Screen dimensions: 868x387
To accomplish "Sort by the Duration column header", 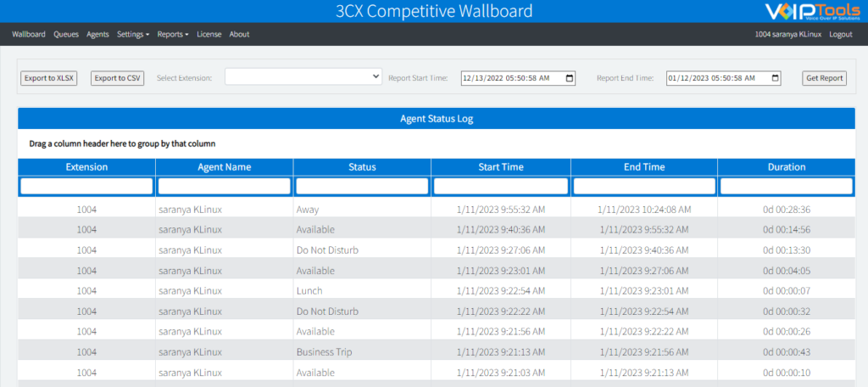I will pyautogui.click(x=786, y=167).
